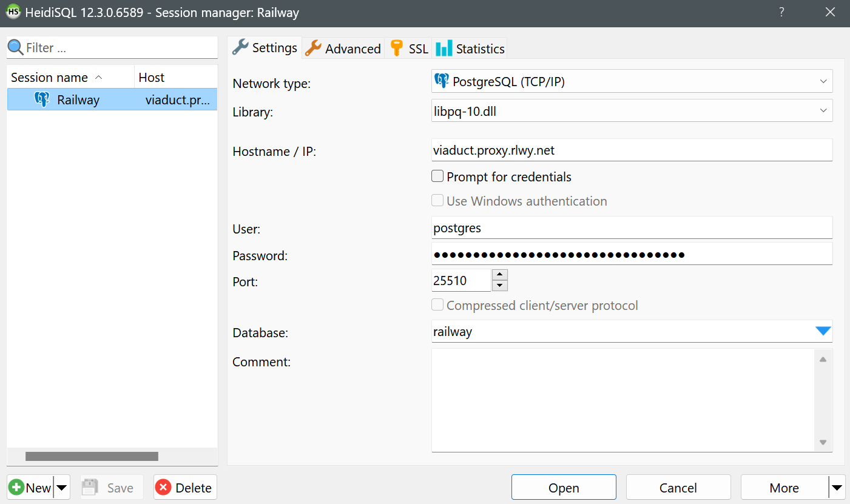This screenshot has height=504, width=850.
Task: Increase port number with up arrow
Action: (x=500, y=274)
